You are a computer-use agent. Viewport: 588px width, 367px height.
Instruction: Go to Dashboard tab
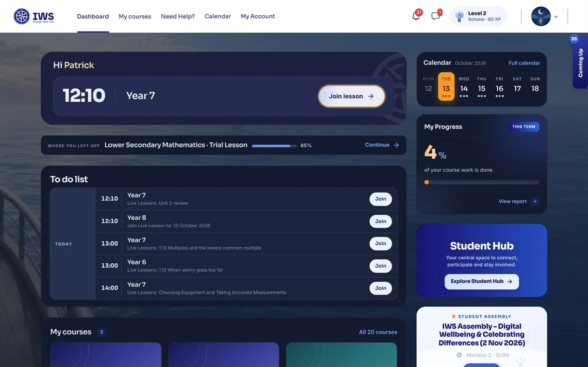[x=93, y=16]
